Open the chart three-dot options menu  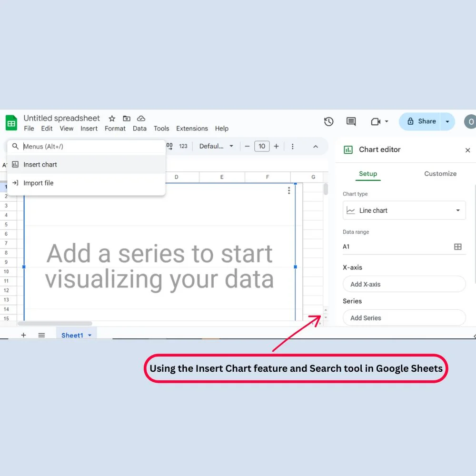289,191
